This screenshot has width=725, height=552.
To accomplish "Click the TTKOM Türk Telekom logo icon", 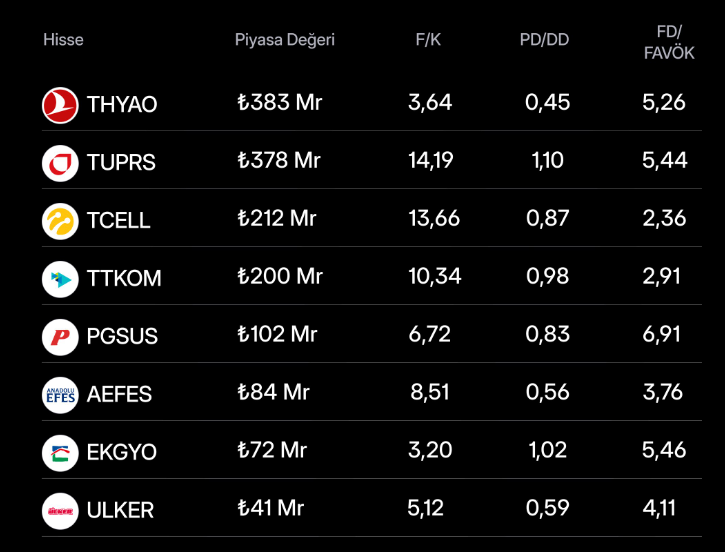I will point(60,279).
